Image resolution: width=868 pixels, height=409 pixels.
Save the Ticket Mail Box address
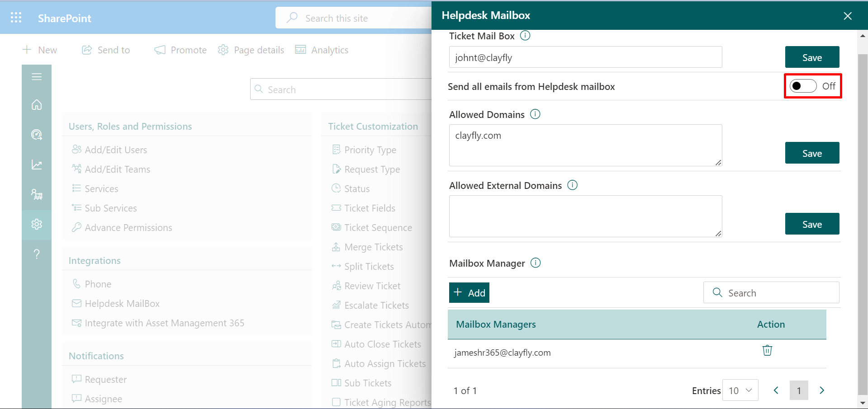(x=812, y=57)
